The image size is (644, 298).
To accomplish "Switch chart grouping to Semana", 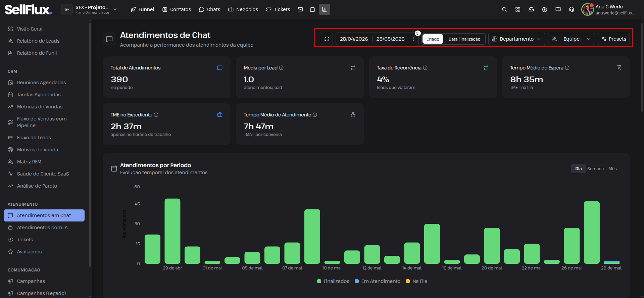I will [595, 168].
